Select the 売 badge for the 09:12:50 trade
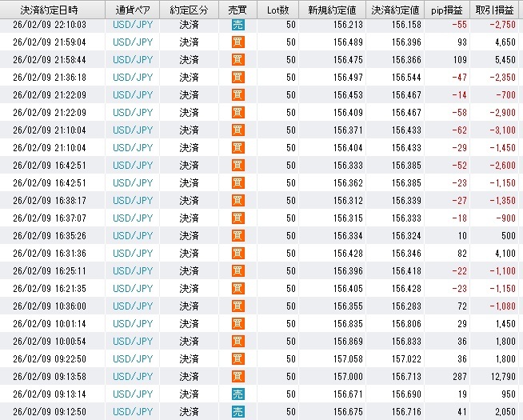The width and height of the screenshot is (523, 420). pyautogui.click(x=238, y=412)
